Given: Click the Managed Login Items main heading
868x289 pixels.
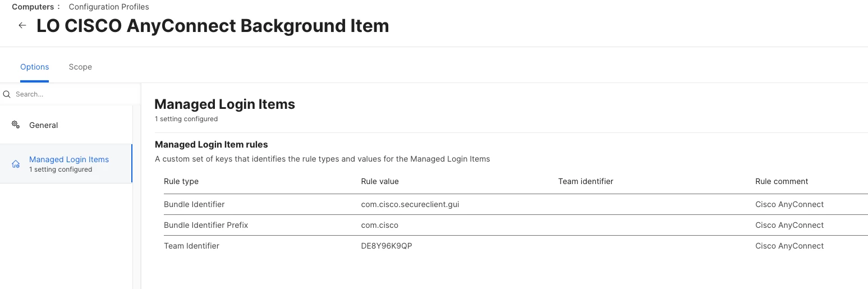Looking at the screenshot, I should coord(224,104).
